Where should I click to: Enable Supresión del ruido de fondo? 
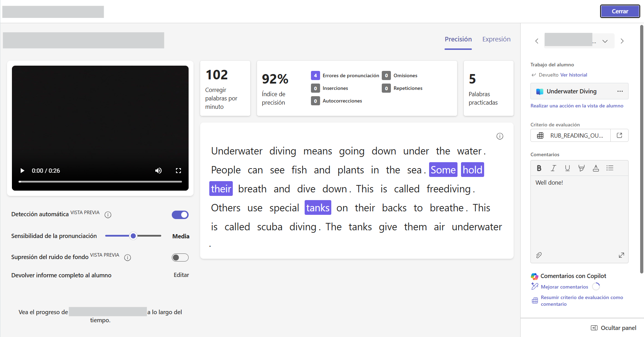point(180,258)
